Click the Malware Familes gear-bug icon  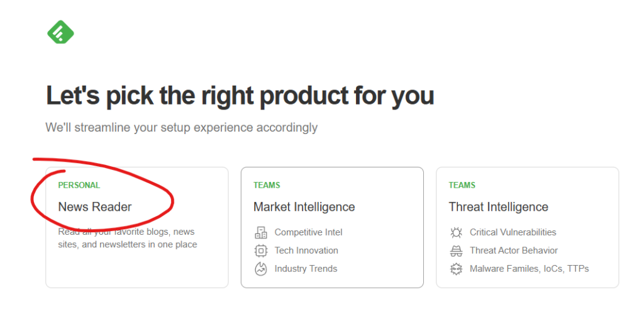pos(457,269)
